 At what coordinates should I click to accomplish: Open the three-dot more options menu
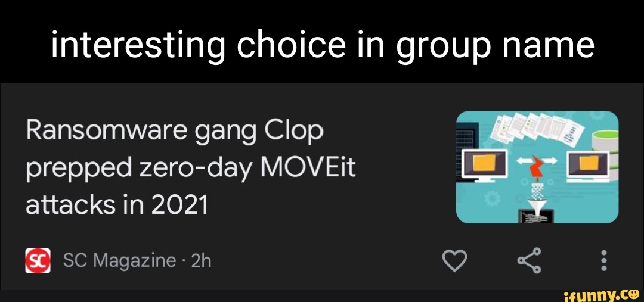point(603,260)
